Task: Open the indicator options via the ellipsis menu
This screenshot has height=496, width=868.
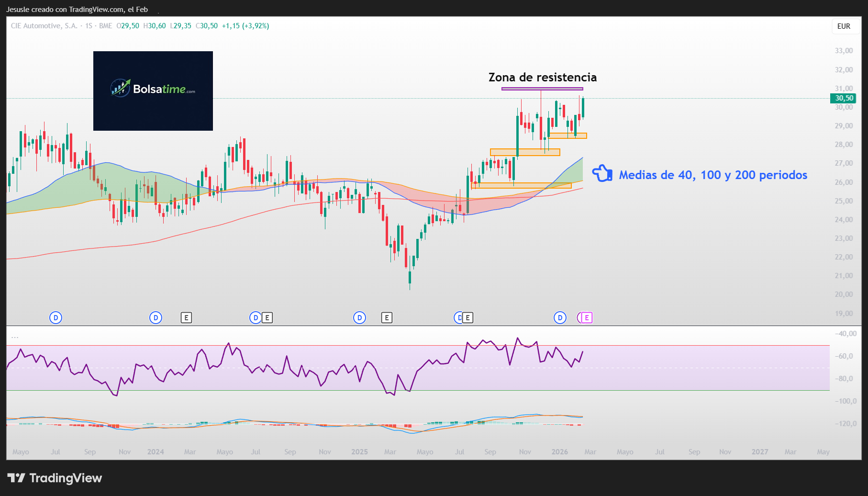Action: (15, 337)
